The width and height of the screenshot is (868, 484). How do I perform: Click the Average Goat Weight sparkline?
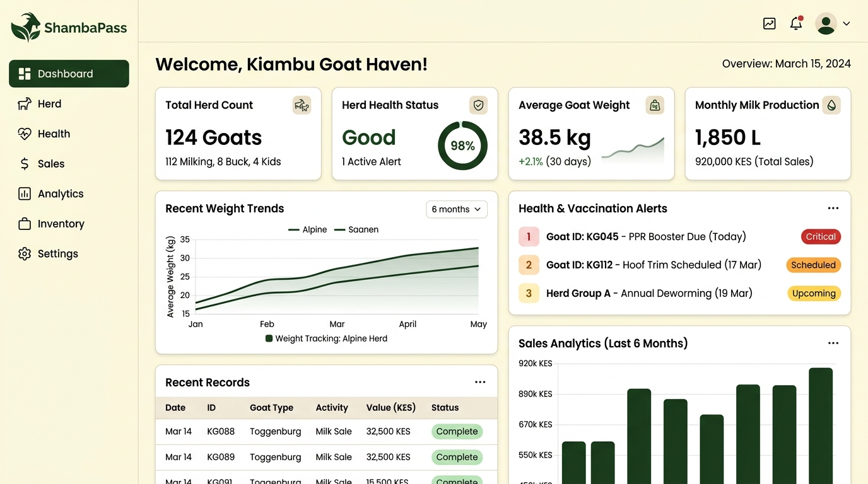pyautogui.click(x=633, y=150)
